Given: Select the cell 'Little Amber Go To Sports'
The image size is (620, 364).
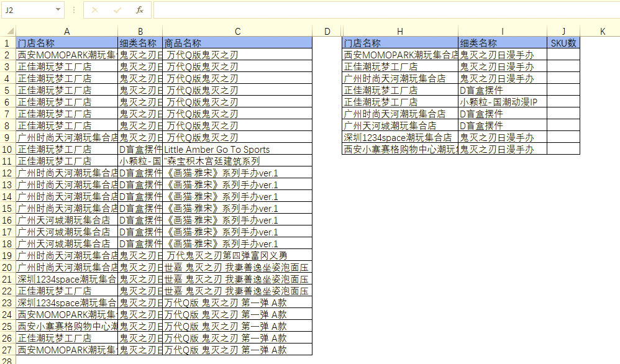Looking at the screenshot, I should pyautogui.click(x=237, y=150).
